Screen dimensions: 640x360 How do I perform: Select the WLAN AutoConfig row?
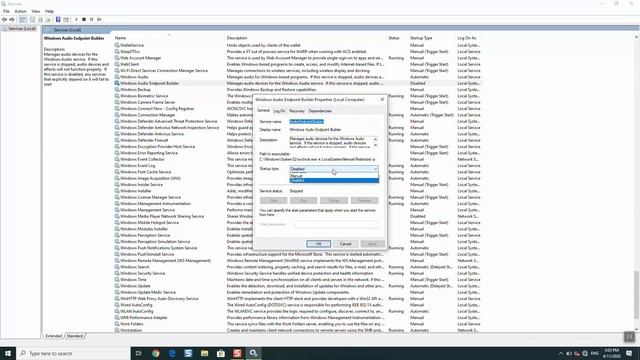298,311
